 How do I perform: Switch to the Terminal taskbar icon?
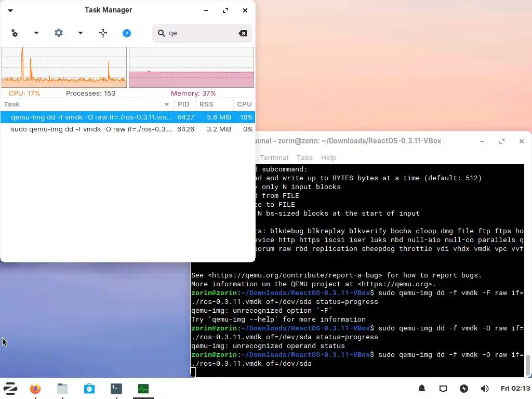coord(116,389)
